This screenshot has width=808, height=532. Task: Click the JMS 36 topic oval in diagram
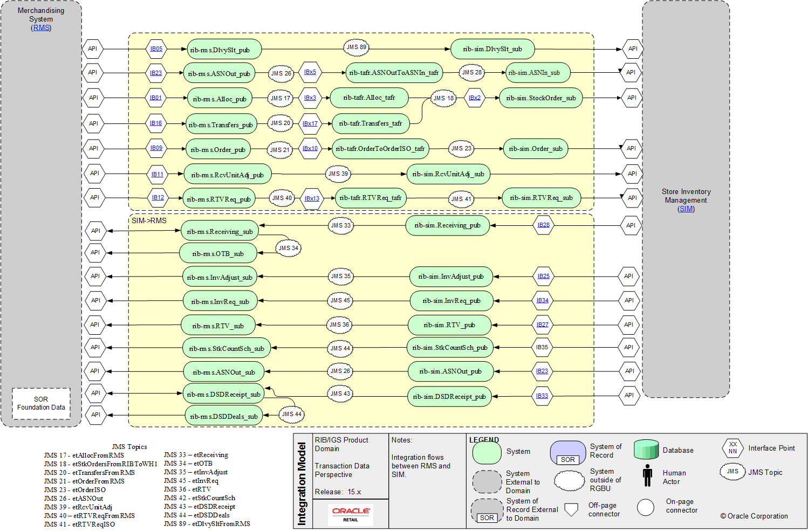pos(340,324)
